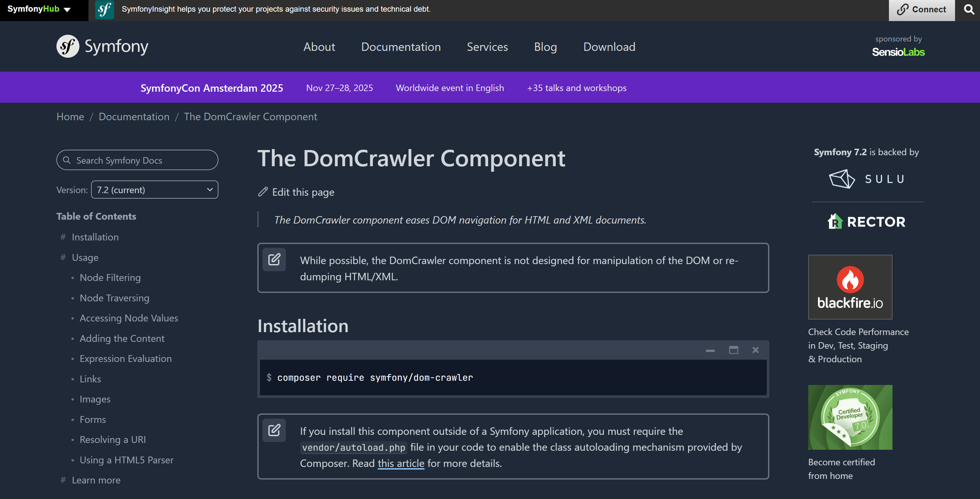Image resolution: width=980 pixels, height=499 pixels.
Task: Go to Node Traversing in contents
Action: (x=114, y=298)
